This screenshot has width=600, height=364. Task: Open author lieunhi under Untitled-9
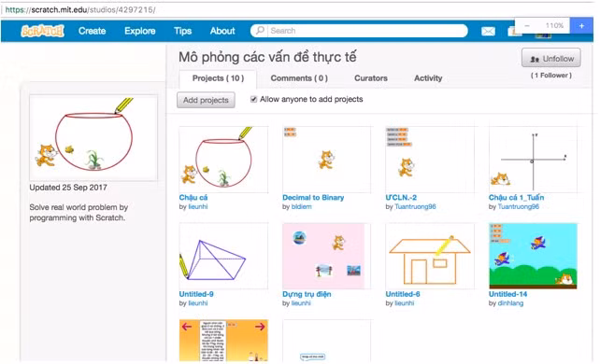[198, 303]
